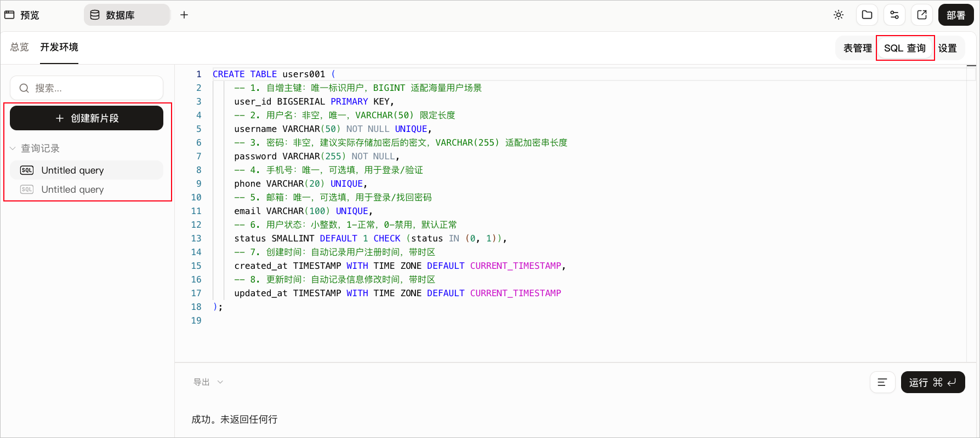980x438 pixels.
Task: Click the 部署 button
Action: pos(956,15)
